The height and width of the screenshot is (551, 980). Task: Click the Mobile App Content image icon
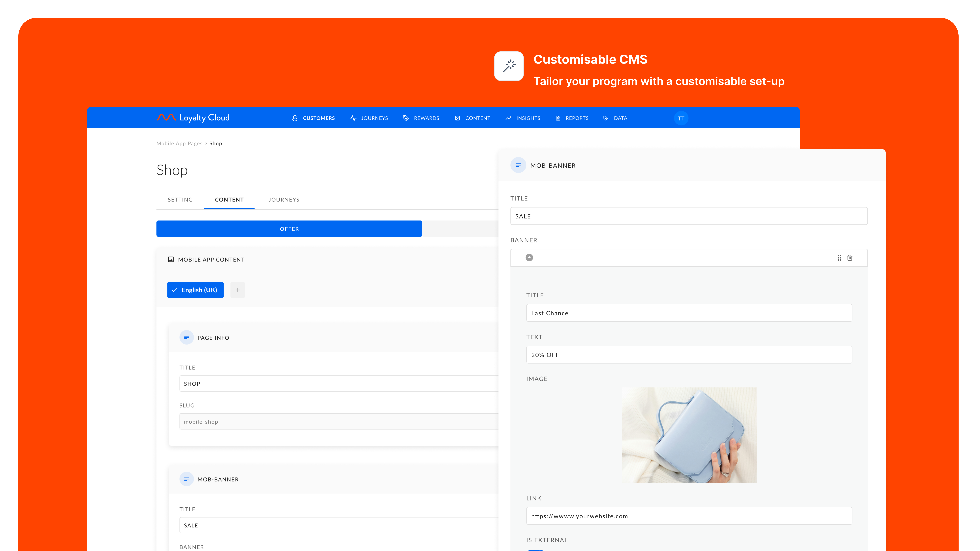pyautogui.click(x=171, y=259)
